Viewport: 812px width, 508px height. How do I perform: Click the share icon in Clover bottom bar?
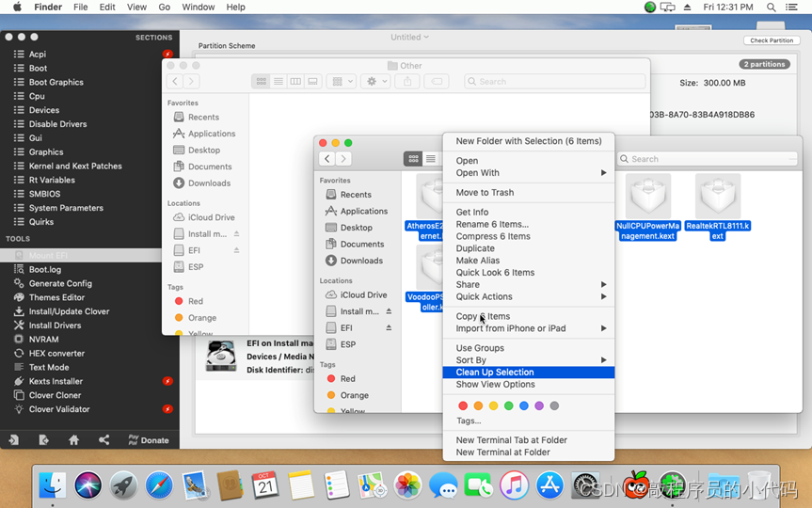pos(103,440)
